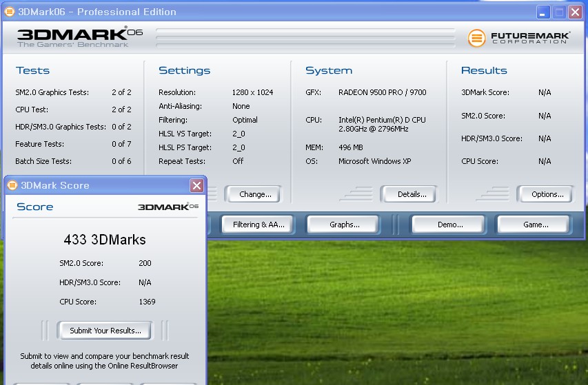Click the System section heading

(x=329, y=70)
